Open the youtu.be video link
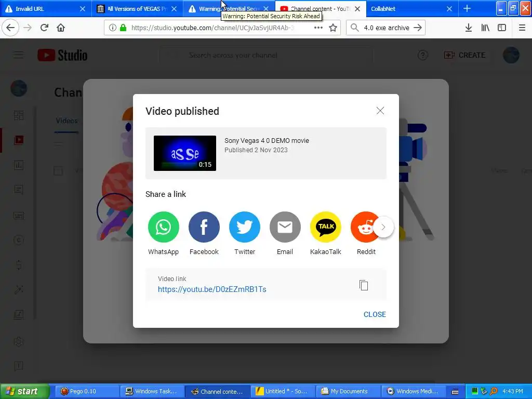532x399 pixels. (x=212, y=289)
